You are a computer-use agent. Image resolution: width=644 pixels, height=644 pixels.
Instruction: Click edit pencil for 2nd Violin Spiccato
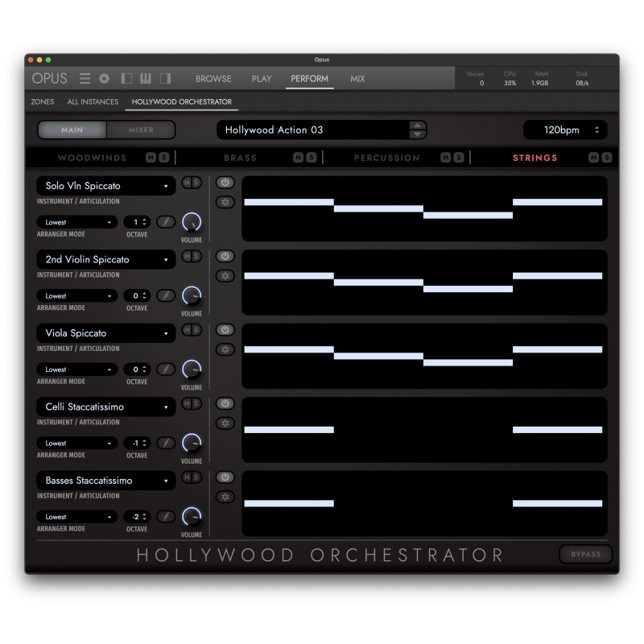[166, 295]
